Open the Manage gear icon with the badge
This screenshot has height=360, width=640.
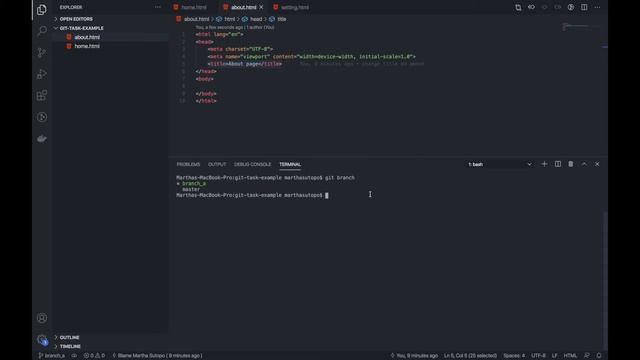pyautogui.click(x=42, y=340)
